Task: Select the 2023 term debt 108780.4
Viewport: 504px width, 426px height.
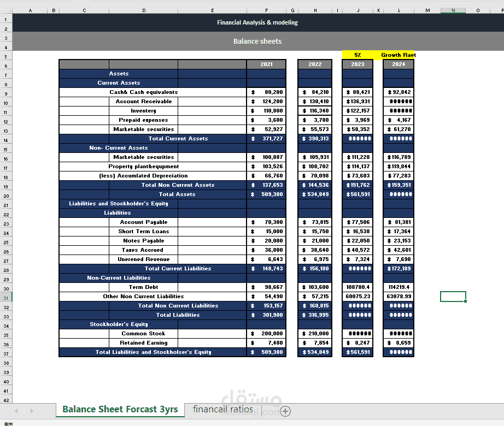Action: point(358,287)
